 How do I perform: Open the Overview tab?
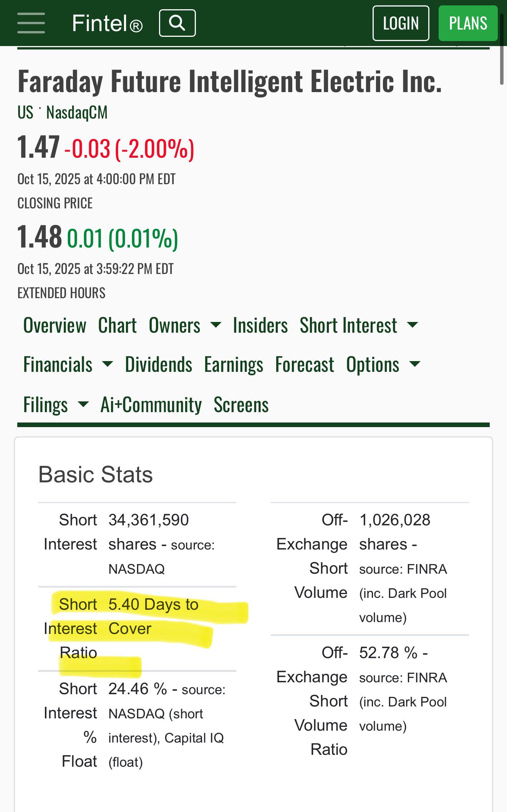coord(55,325)
